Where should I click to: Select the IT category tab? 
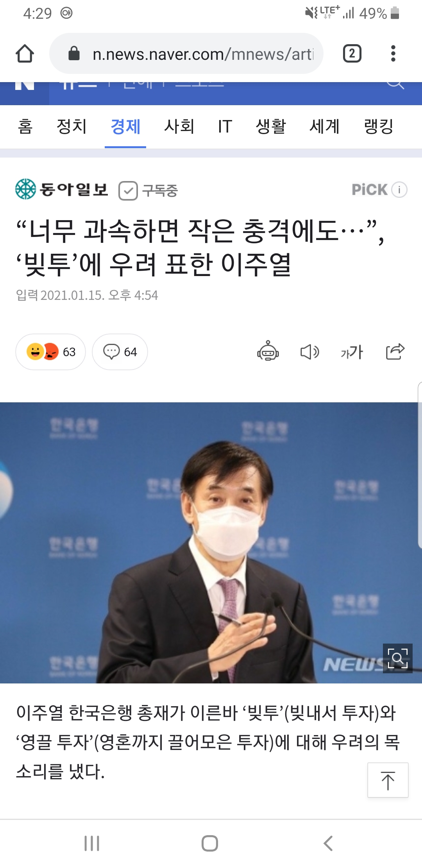(x=225, y=127)
